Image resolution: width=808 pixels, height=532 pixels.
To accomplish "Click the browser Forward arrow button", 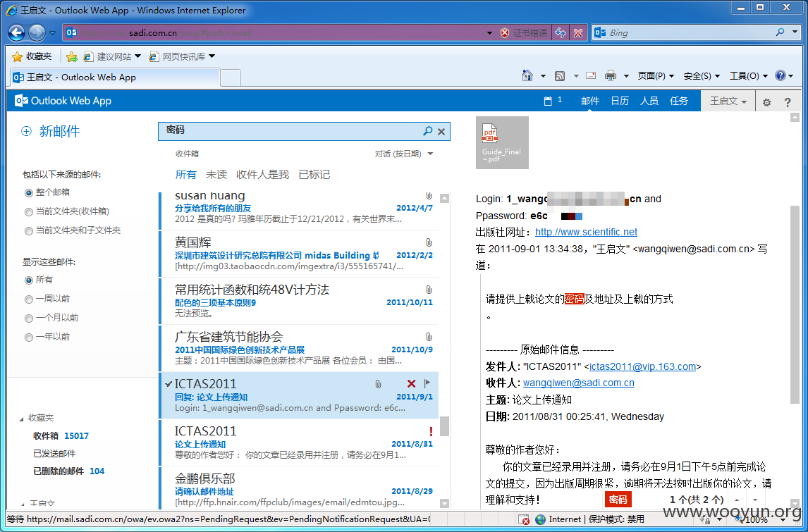I will coord(37,33).
